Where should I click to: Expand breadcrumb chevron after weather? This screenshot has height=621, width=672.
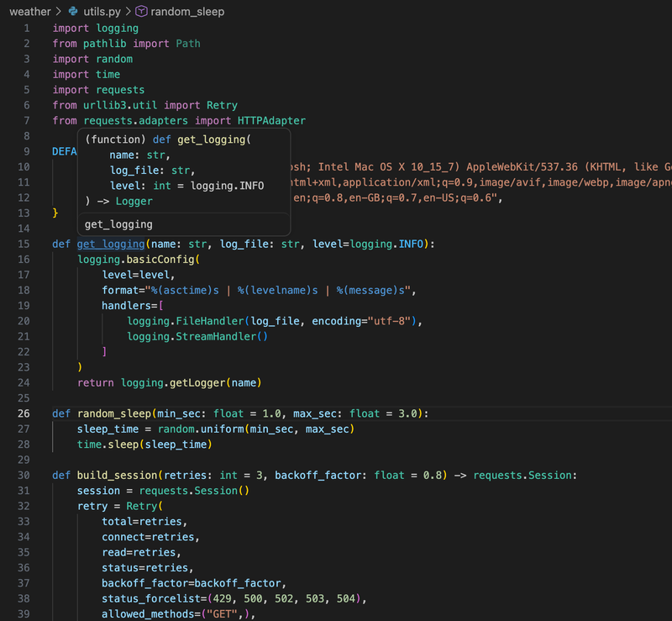59,12
